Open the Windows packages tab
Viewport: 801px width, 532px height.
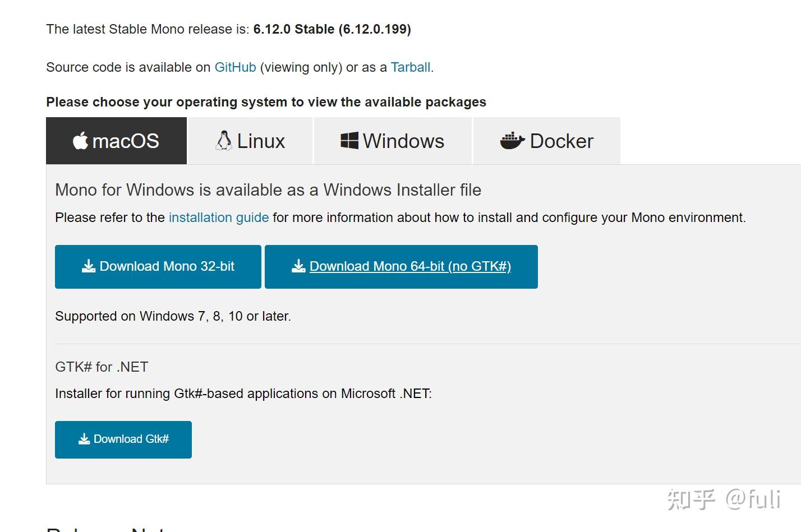pyautogui.click(x=403, y=141)
